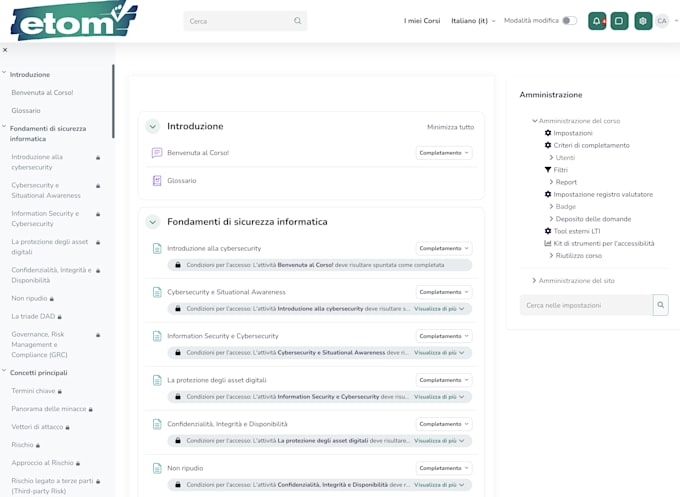Select Approccio al Rischio in sidebar

pyautogui.click(x=42, y=463)
